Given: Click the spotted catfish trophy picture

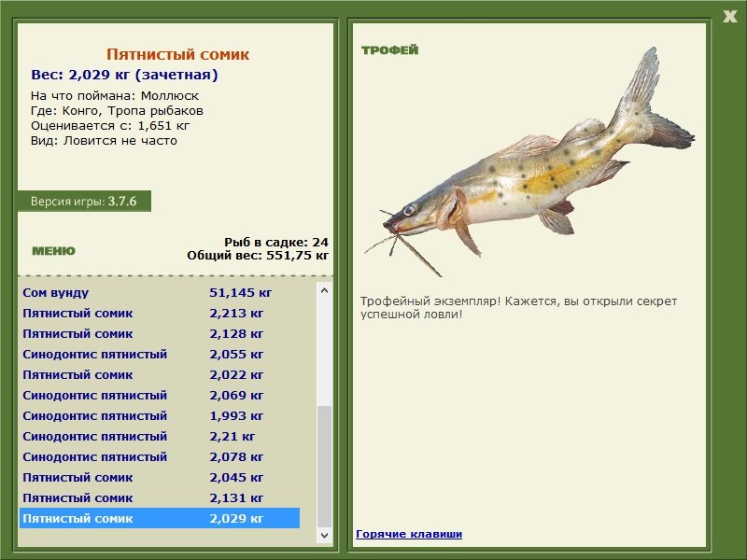Looking at the screenshot, I should (529, 161).
